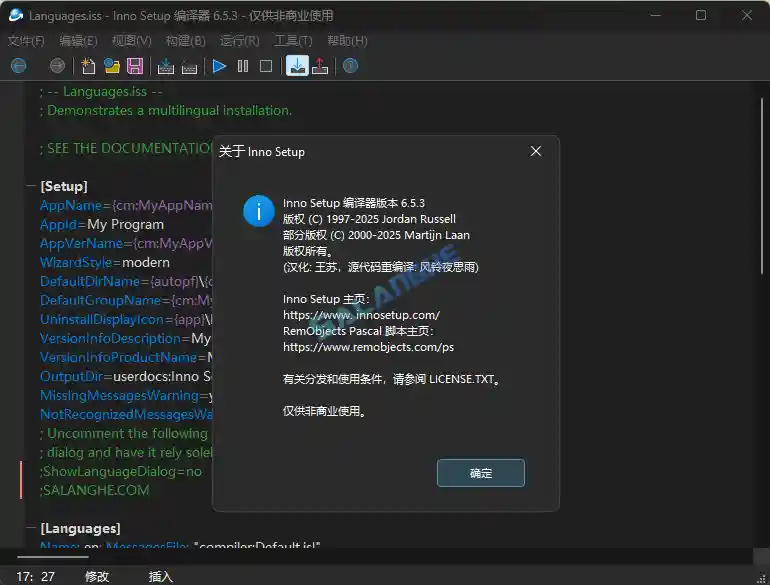770x585 pixels.
Task: Click the 'Jordan Russell' copyright line in dialog
Action: click(x=369, y=219)
